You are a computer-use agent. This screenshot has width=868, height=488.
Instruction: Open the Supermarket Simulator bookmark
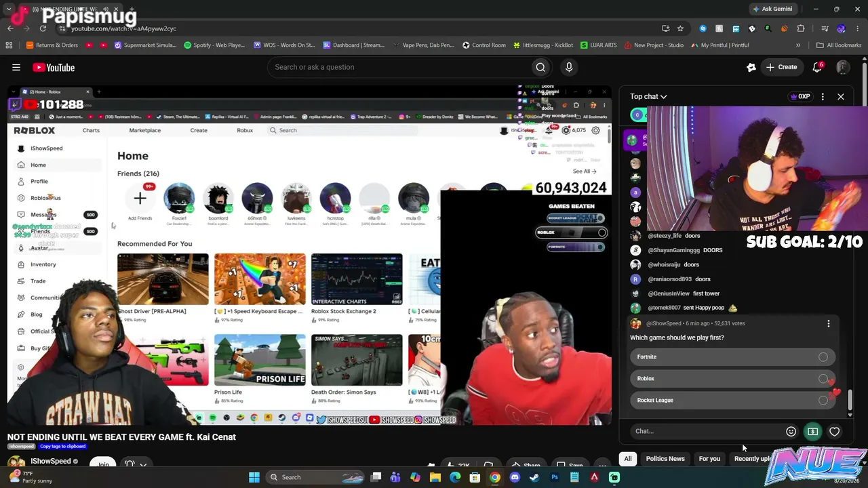click(x=146, y=45)
